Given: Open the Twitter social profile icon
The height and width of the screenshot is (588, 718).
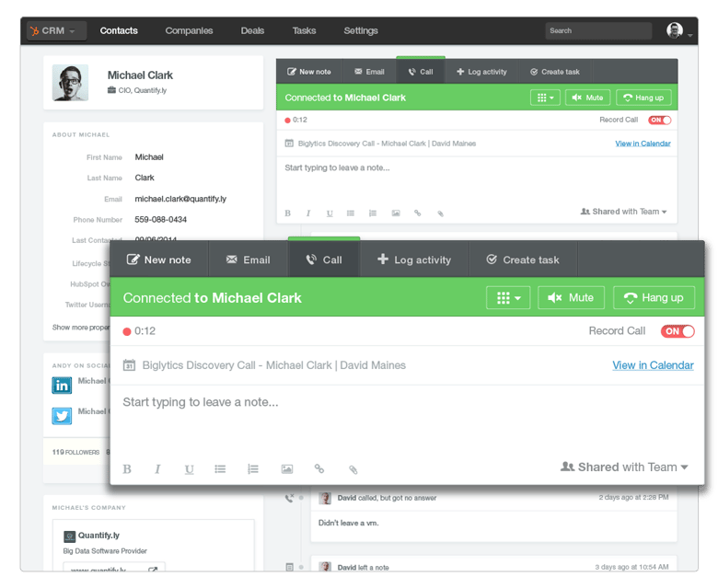Looking at the screenshot, I should pos(62,416).
